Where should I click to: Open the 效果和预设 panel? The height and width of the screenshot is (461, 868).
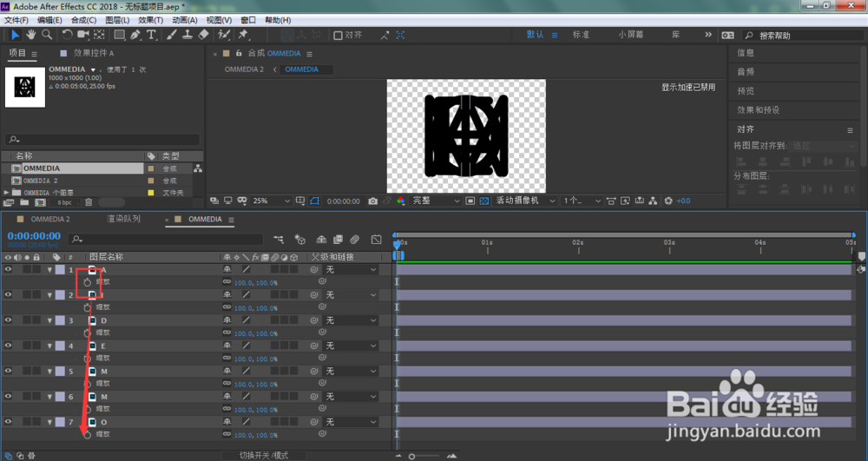point(758,110)
